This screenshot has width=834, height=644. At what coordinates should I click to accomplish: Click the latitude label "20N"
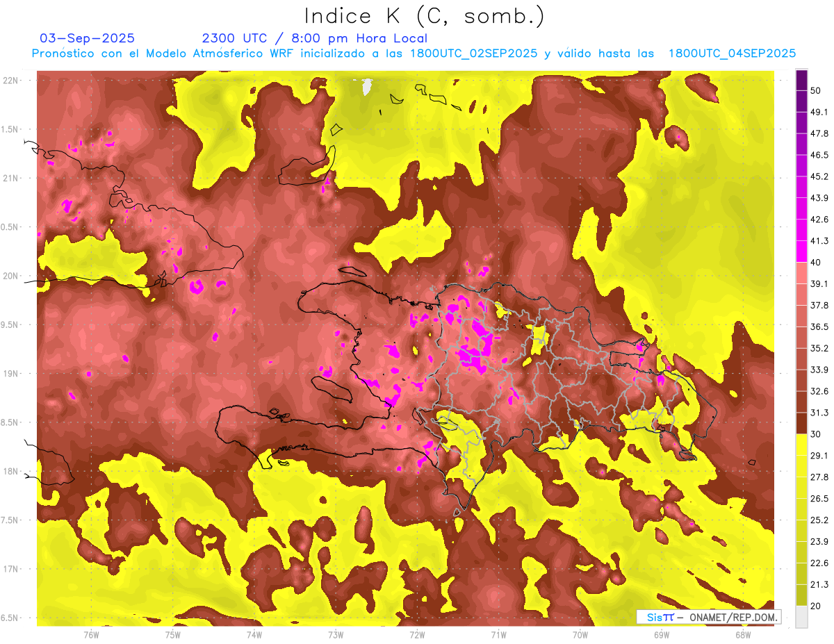pos(11,276)
